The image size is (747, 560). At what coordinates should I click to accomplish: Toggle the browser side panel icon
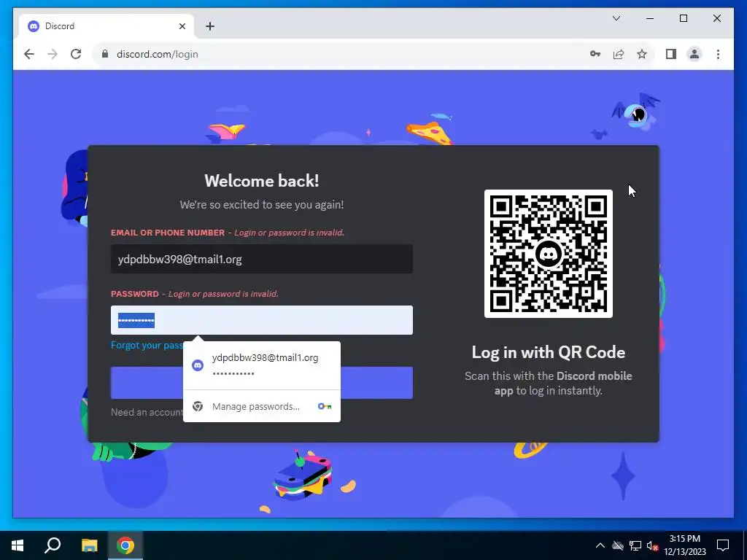(671, 54)
